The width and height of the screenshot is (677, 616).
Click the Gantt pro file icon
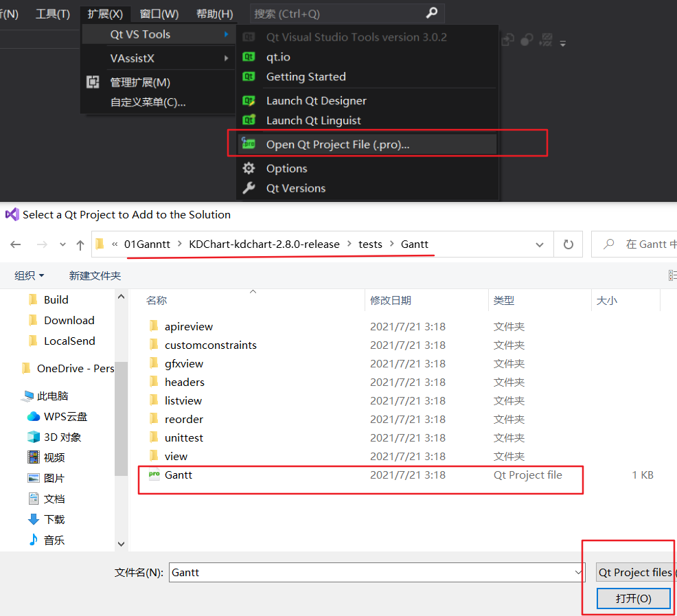pyautogui.click(x=154, y=475)
